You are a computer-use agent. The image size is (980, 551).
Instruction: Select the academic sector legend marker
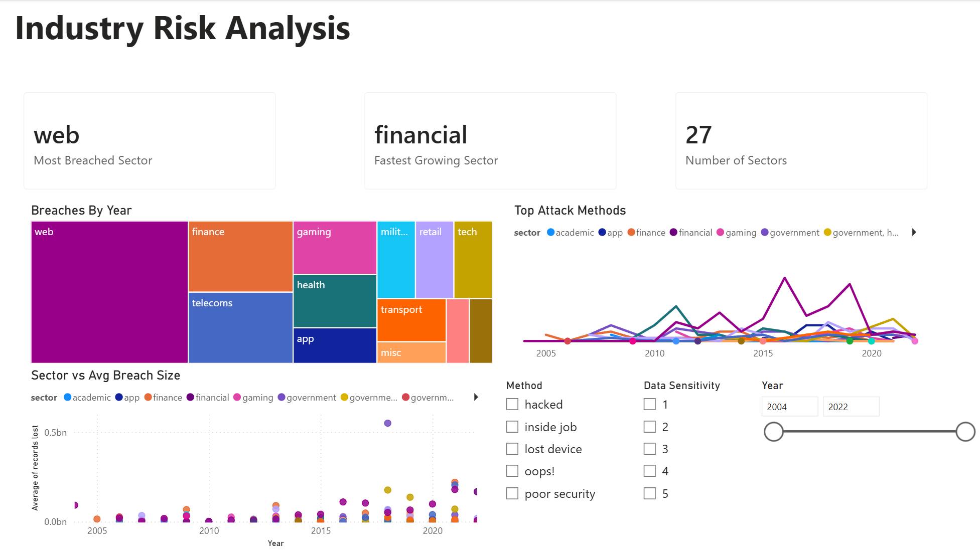[551, 232]
